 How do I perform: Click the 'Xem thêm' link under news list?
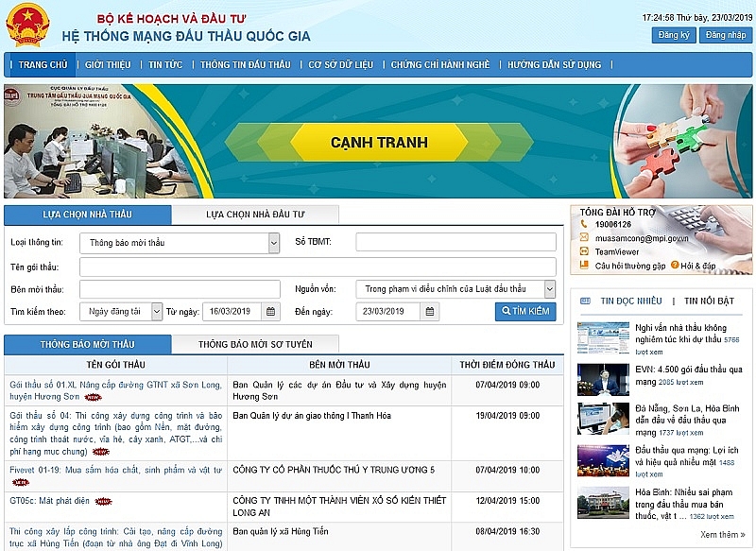724,534
